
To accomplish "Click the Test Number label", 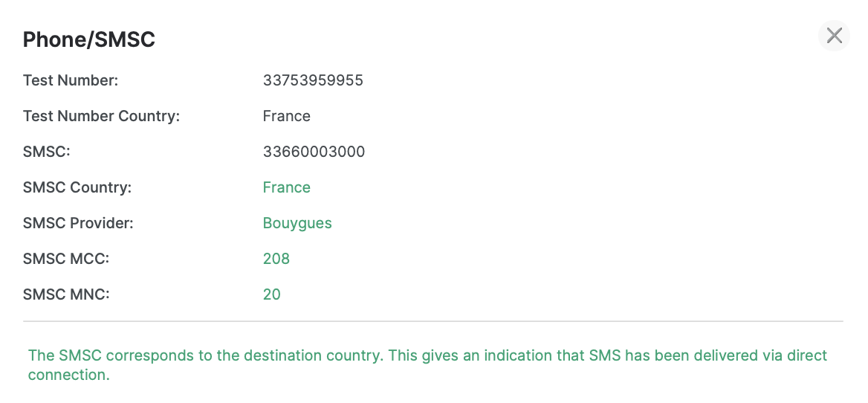I will [x=71, y=80].
